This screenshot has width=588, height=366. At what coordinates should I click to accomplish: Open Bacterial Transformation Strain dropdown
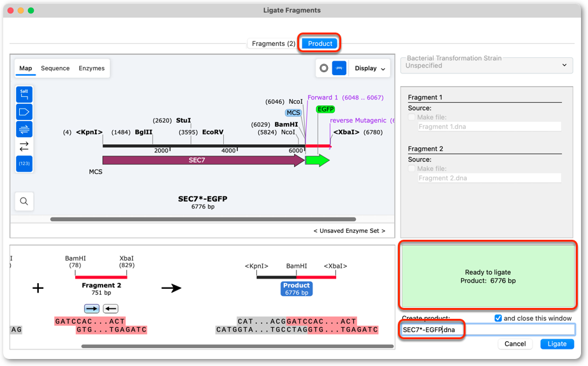click(x=487, y=65)
